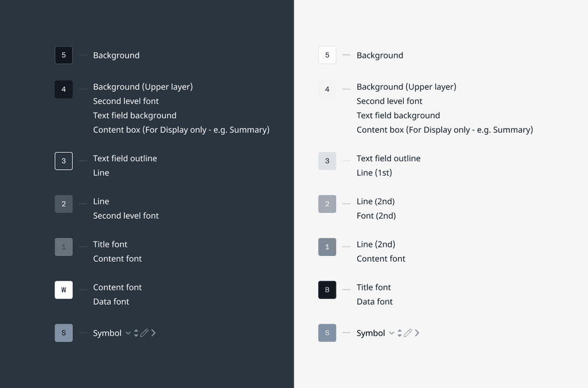Click the down chevron beside Symbol, dark panel

click(x=128, y=333)
